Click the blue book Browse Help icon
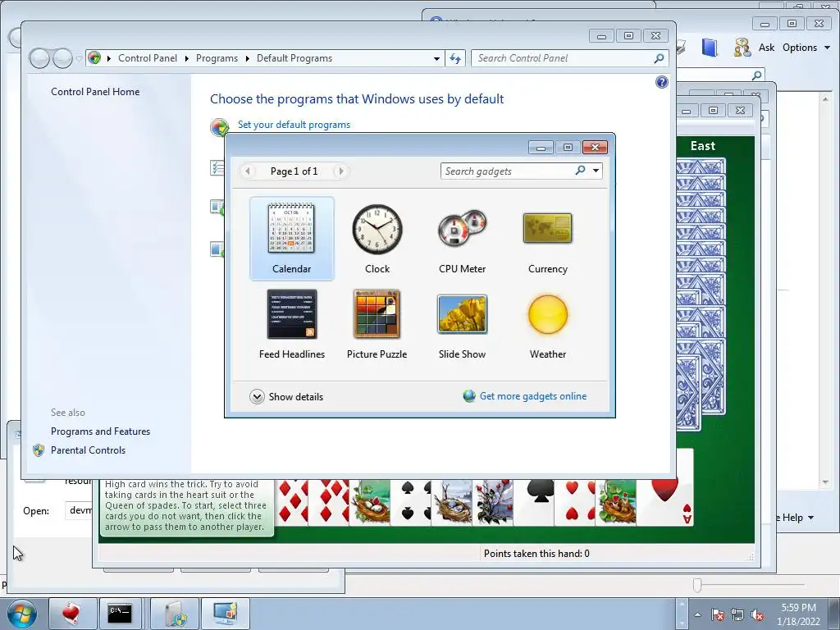The height and width of the screenshot is (630, 840). pos(710,47)
